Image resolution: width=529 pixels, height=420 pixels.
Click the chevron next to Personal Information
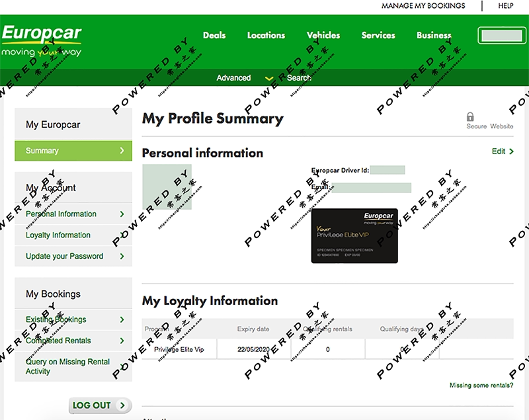[122, 214]
